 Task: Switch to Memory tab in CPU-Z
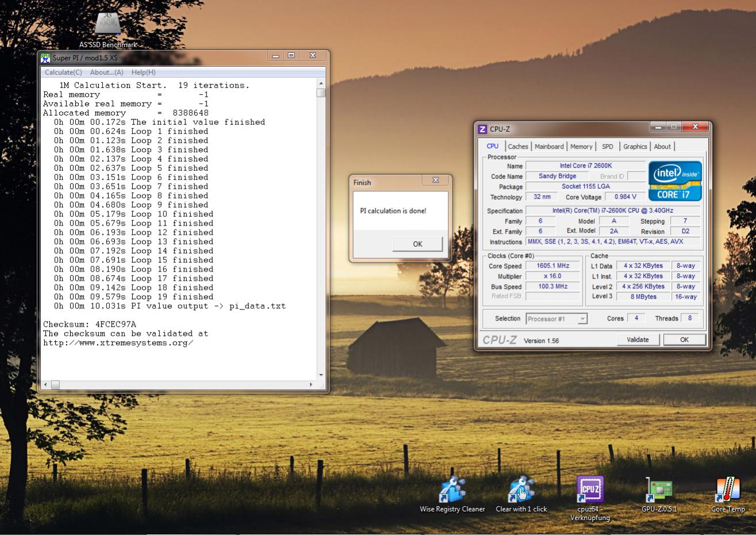point(581,147)
